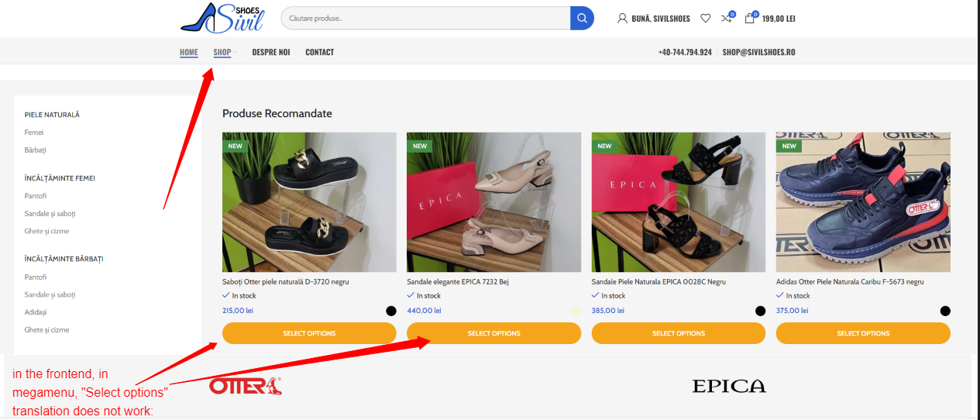
Task: Select Sandale și saboți under Încălțăminte Bărbați
Action: pos(50,294)
